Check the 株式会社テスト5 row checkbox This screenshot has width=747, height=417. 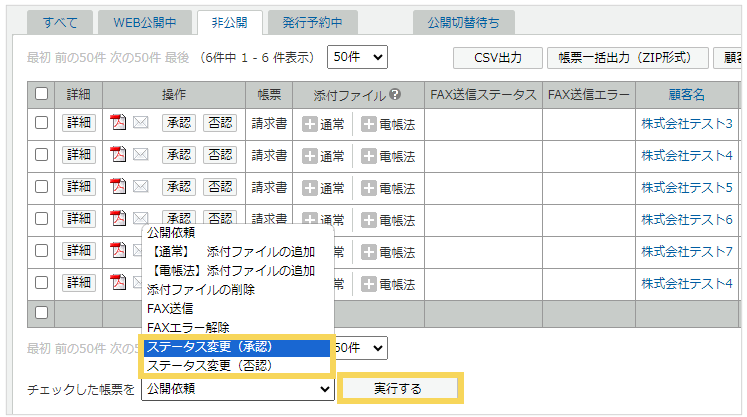coord(41,187)
